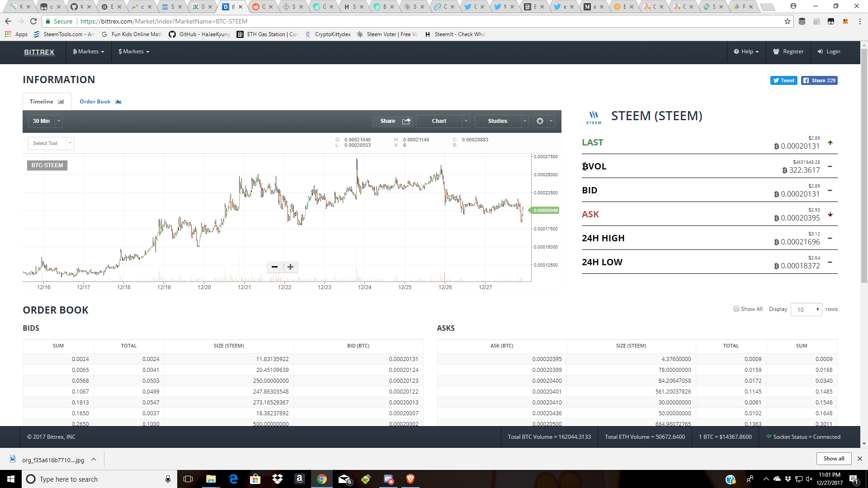This screenshot has height=488, width=868.
Task: Expand the Dollar Markets dropdown
Action: pos(134,52)
